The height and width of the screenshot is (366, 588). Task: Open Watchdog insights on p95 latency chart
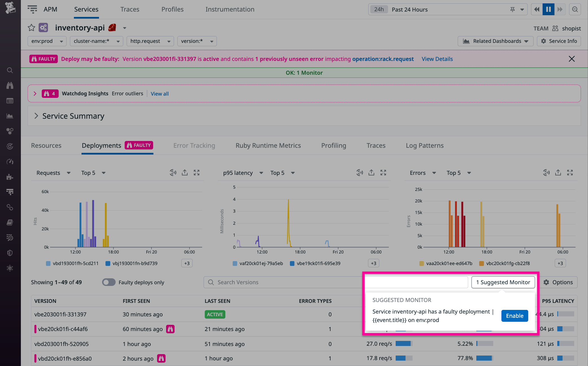pos(360,173)
